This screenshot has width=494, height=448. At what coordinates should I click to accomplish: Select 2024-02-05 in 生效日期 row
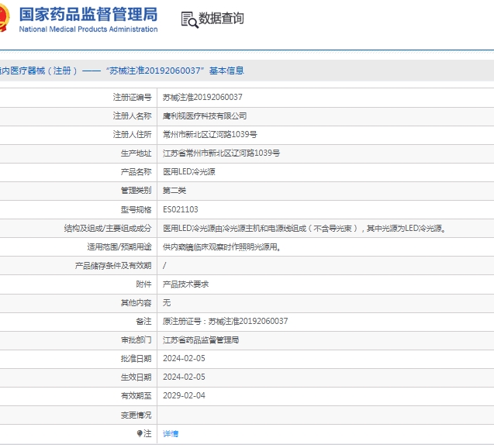pyautogui.click(x=184, y=377)
